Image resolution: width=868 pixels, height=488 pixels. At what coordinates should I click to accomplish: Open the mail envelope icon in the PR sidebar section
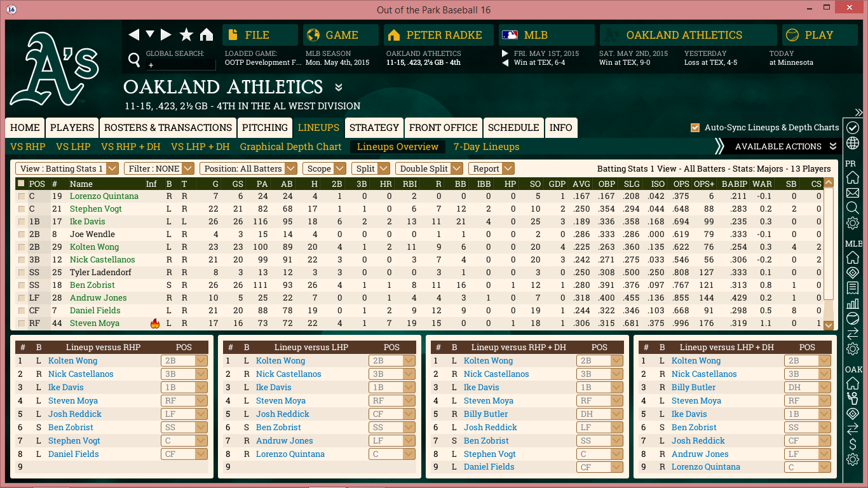pyautogui.click(x=853, y=193)
